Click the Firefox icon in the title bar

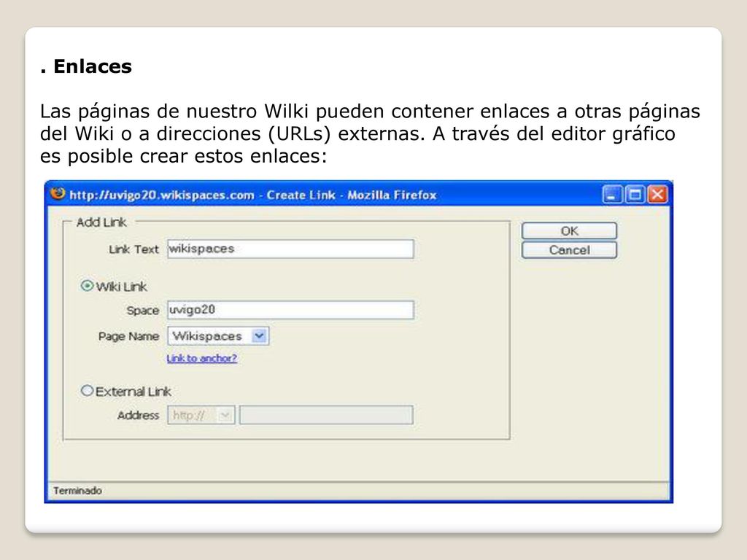(57, 194)
